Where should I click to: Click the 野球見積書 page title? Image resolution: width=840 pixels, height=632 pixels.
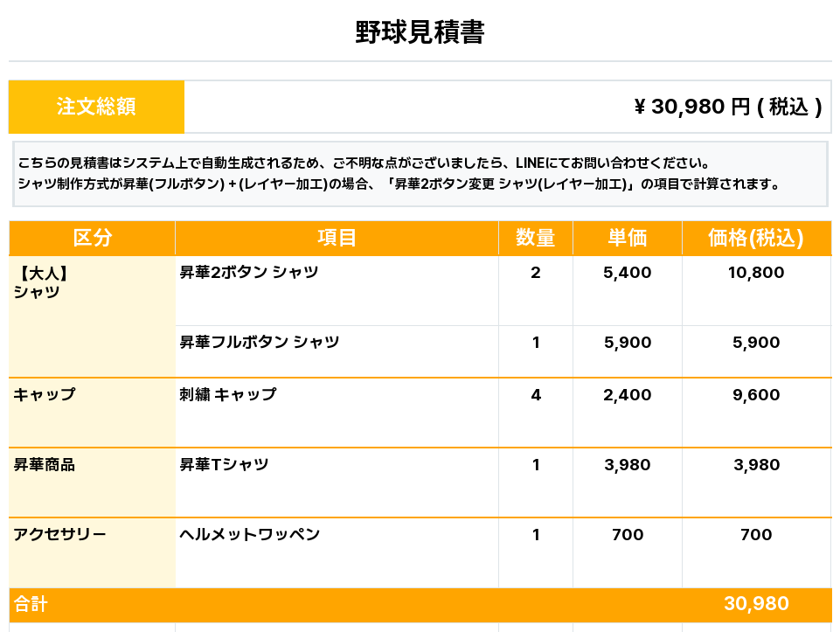[x=420, y=32]
